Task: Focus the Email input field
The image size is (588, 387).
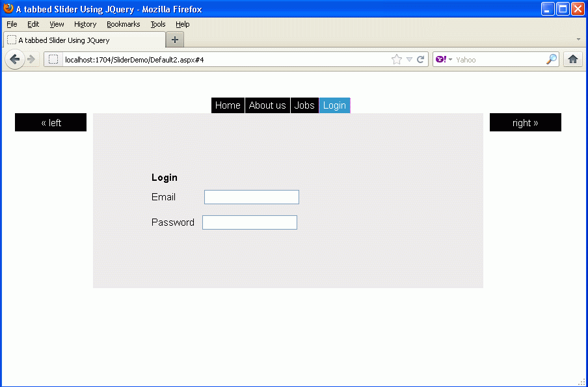Action: pos(252,197)
